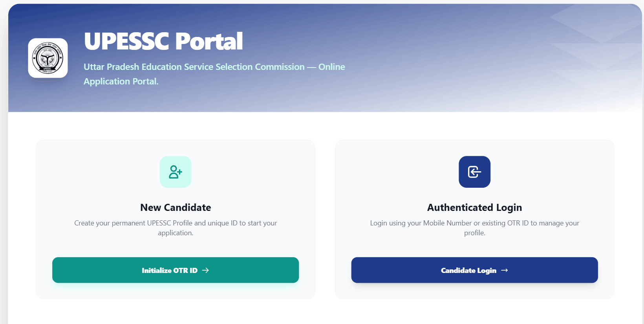Click the UPESSC emblem logo
This screenshot has height=324, width=644.
click(48, 58)
